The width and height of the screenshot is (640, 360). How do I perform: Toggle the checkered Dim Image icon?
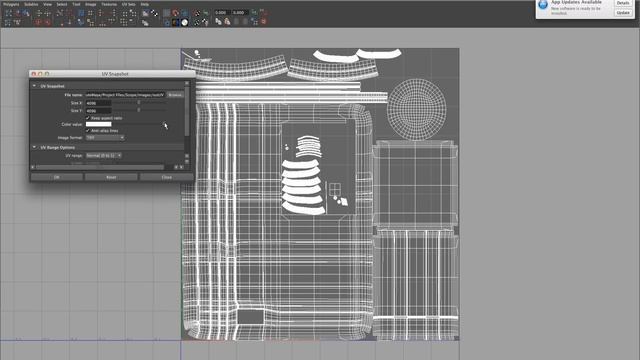pos(154,13)
